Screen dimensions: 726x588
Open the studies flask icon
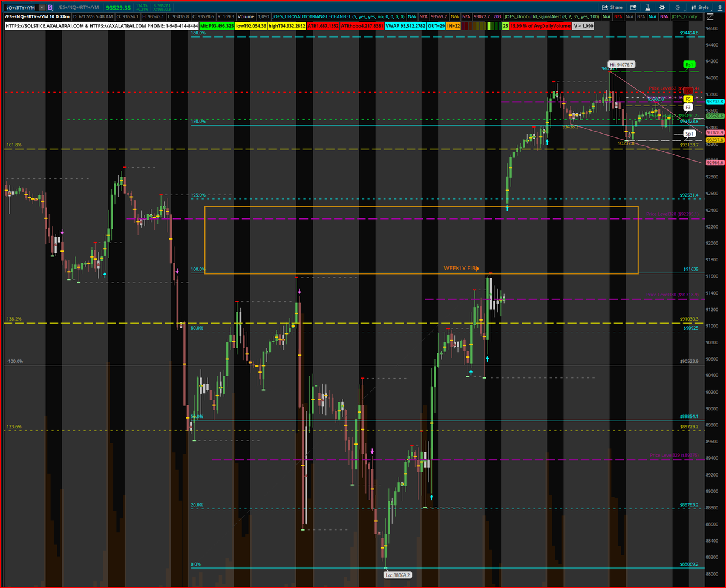coord(647,8)
